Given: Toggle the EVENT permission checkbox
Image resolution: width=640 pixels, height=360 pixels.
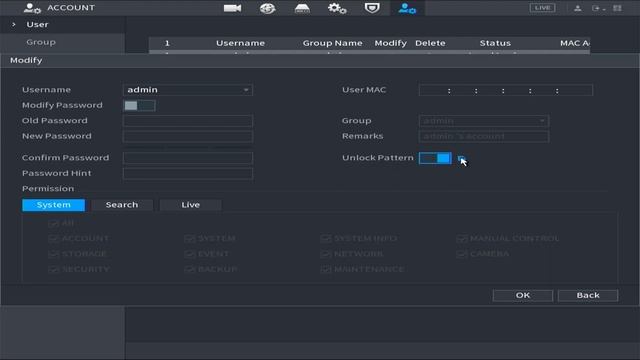Looking at the screenshot, I should coord(189,254).
